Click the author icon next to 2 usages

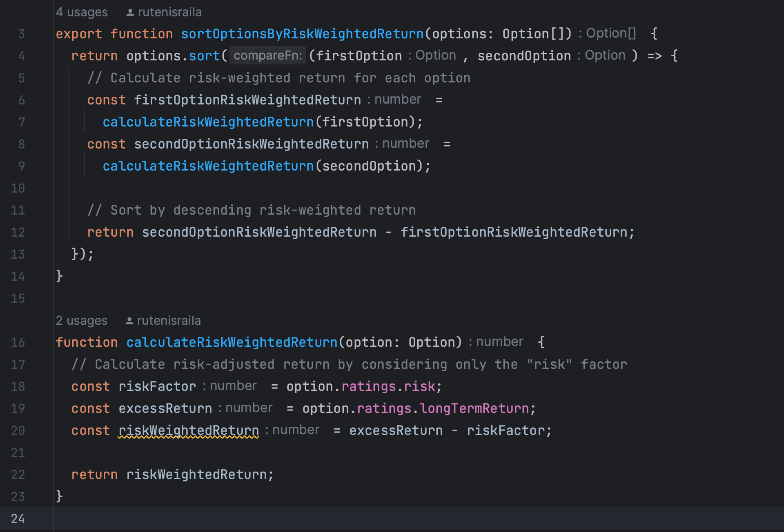tap(129, 321)
